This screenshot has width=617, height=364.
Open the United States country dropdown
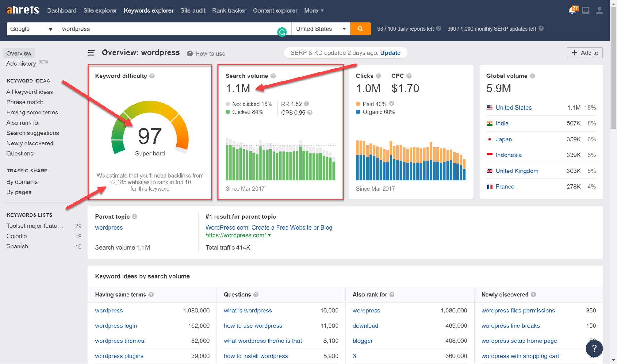[x=321, y=29]
